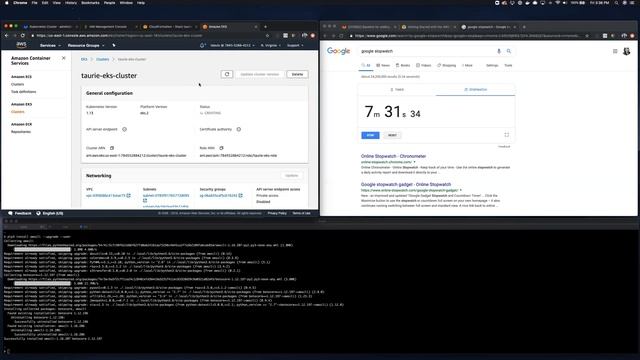Select the Stopwatch tab in Google widget
640x360 pixels.
click(x=476, y=89)
